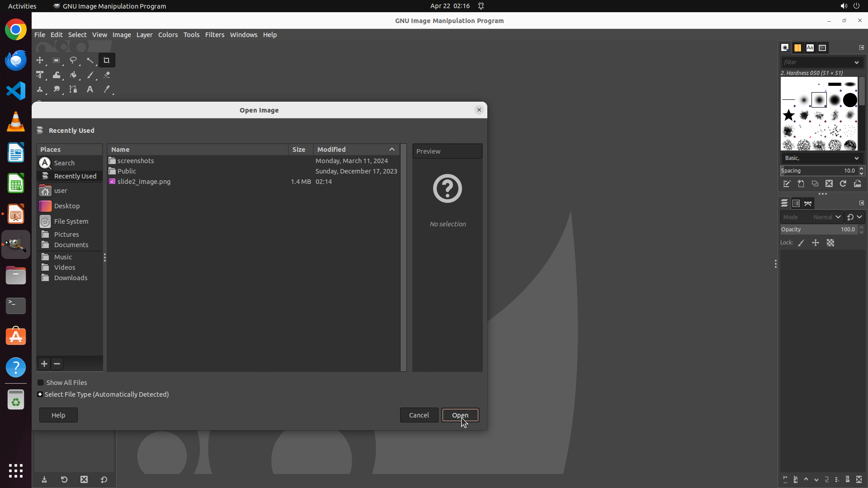Select the Paths tool
Screen dimensions: 868x488
click(x=73, y=89)
